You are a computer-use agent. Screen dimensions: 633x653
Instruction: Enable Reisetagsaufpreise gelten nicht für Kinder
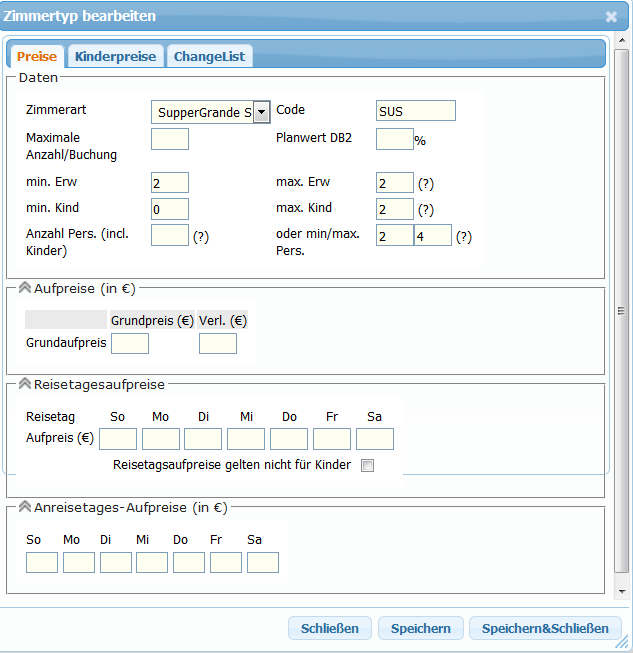point(367,466)
